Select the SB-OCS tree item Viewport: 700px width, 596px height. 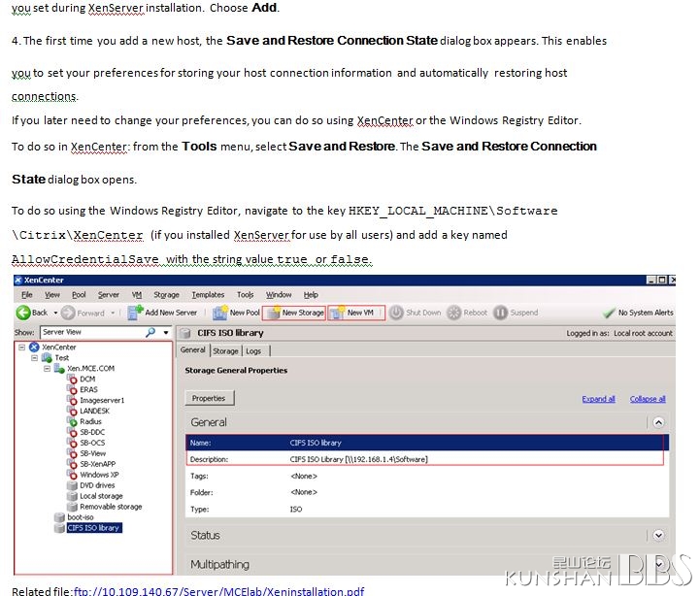coord(92,443)
